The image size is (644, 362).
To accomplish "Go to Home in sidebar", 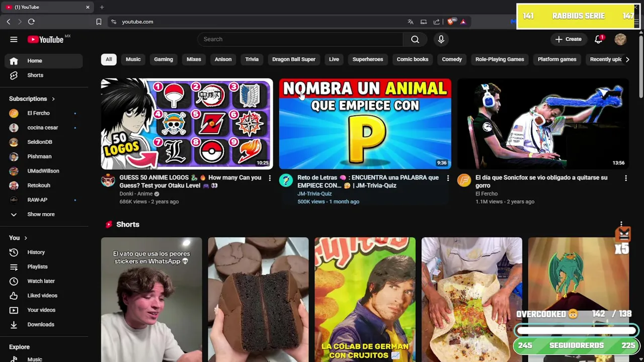I will point(45,61).
